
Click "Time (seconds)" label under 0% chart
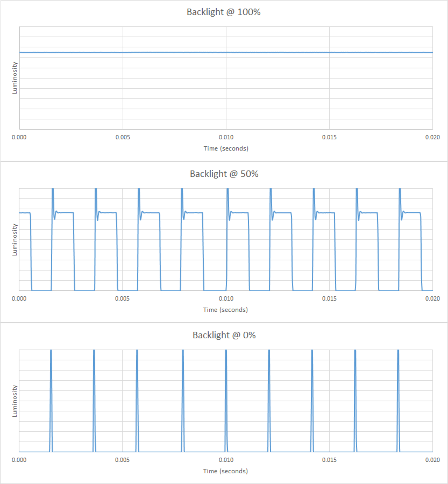[x=225, y=471]
